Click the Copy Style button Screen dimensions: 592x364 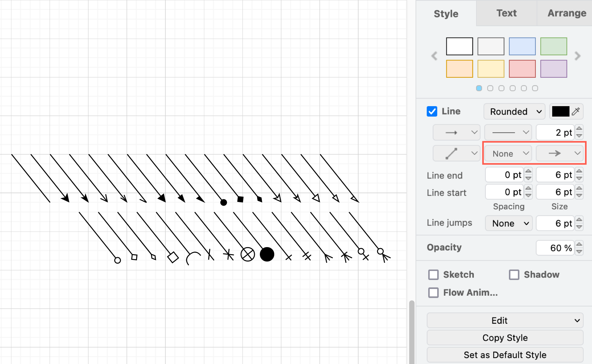504,338
